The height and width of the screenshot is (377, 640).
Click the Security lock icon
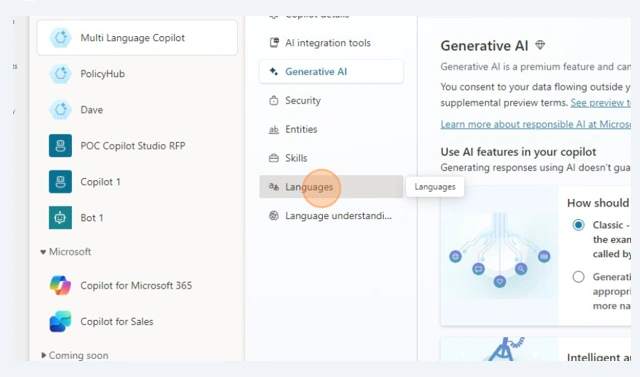pyautogui.click(x=273, y=100)
